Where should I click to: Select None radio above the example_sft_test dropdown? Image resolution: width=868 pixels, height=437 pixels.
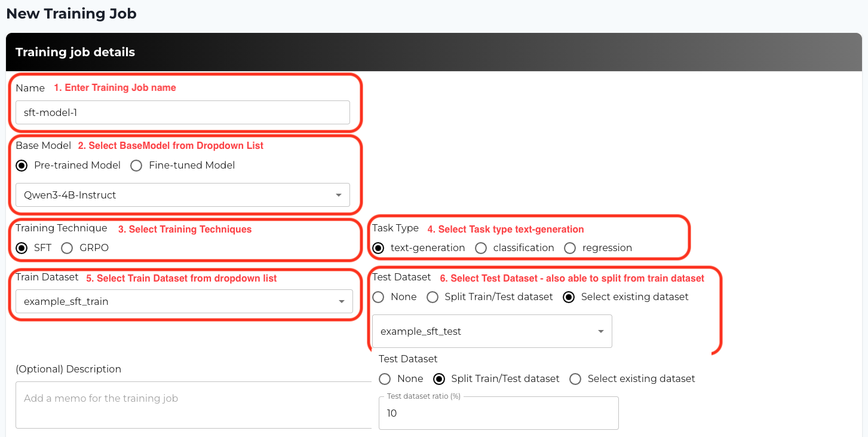(x=379, y=297)
